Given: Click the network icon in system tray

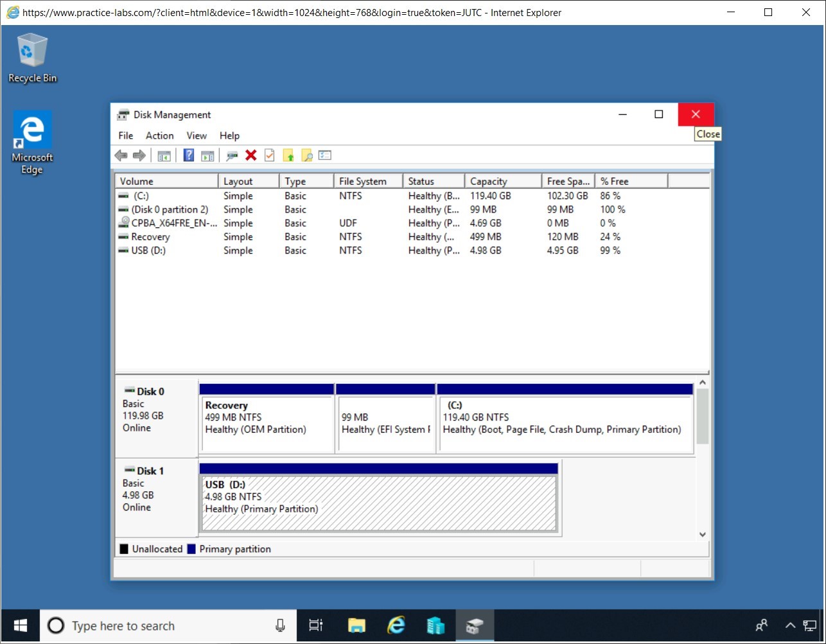Looking at the screenshot, I should (x=810, y=626).
